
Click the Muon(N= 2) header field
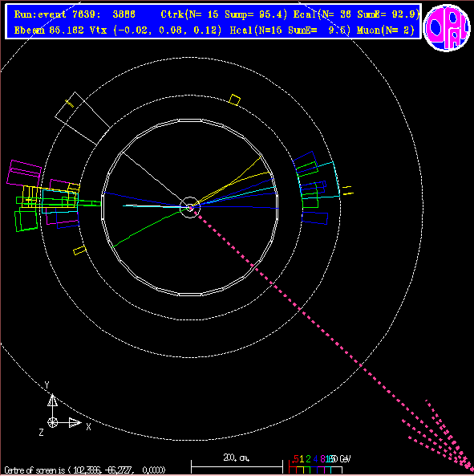pyautogui.click(x=386, y=31)
